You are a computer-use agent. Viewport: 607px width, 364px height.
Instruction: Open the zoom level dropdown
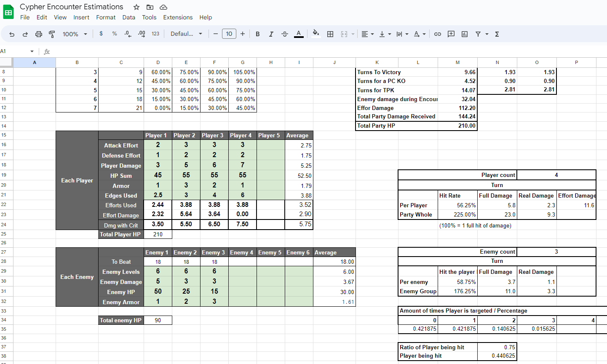pyautogui.click(x=75, y=34)
